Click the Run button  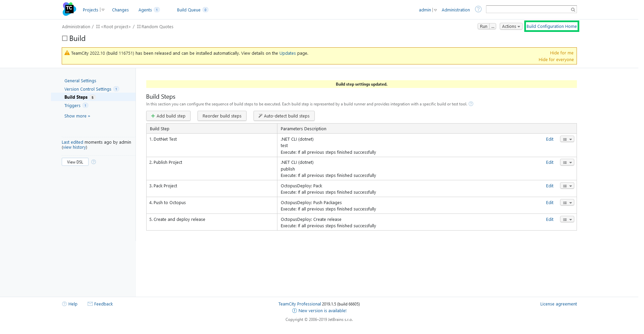tap(483, 27)
